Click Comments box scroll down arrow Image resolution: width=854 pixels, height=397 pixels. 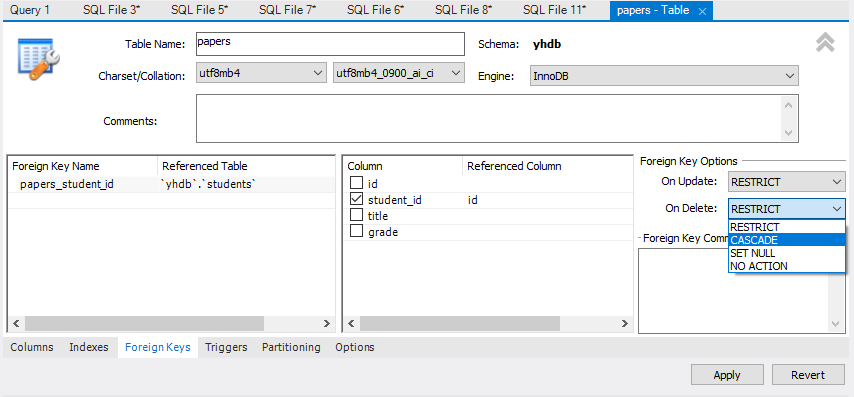[789, 133]
